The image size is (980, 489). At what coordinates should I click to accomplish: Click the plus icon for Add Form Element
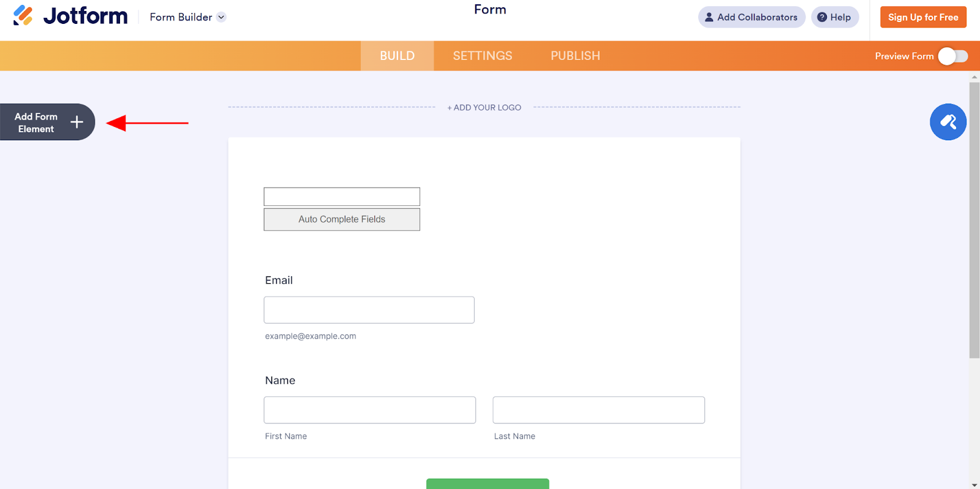tap(77, 122)
